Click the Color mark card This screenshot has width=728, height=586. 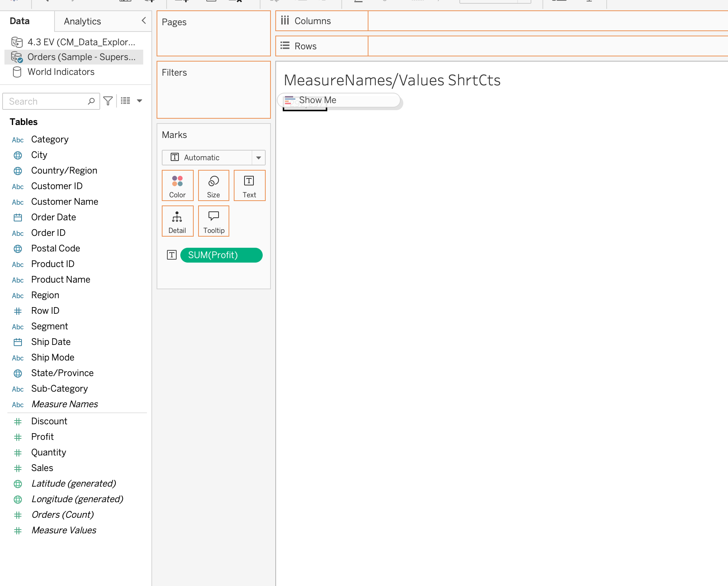[x=177, y=185]
